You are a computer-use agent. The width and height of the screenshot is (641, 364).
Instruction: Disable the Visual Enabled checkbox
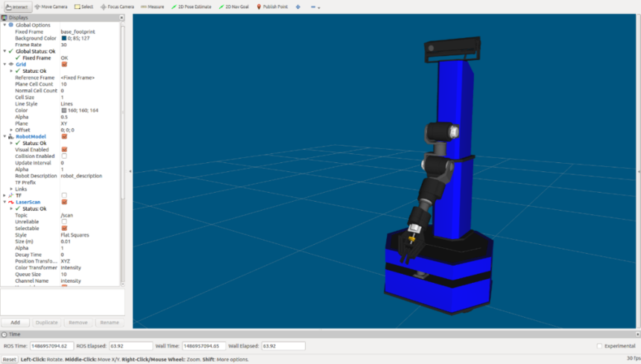64,150
